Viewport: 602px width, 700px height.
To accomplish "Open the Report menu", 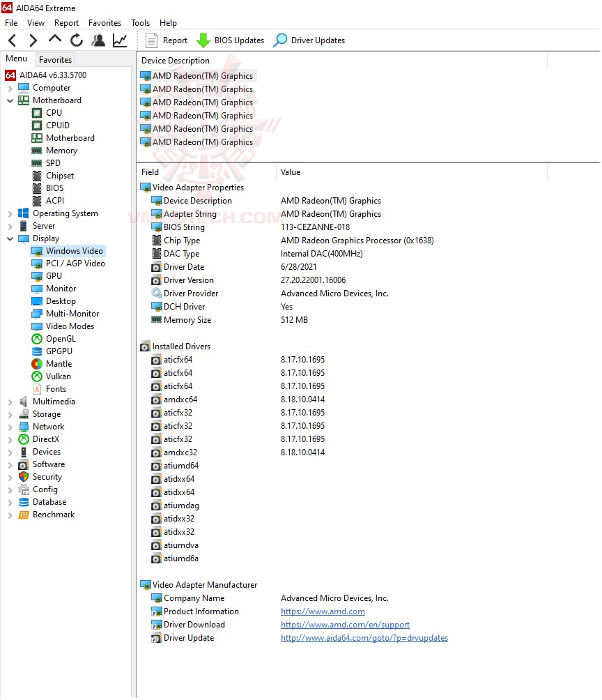I will click(66, 23).
